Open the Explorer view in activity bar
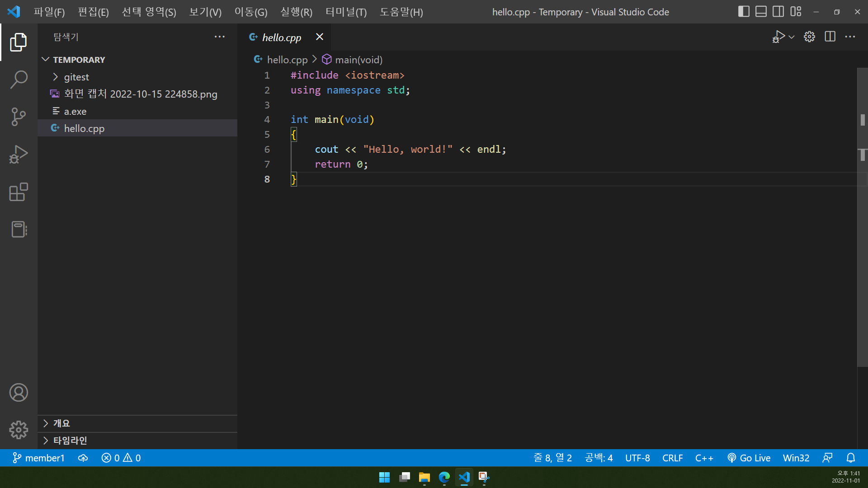Viewport: 868px width, 488px height. tap(19, 42)
